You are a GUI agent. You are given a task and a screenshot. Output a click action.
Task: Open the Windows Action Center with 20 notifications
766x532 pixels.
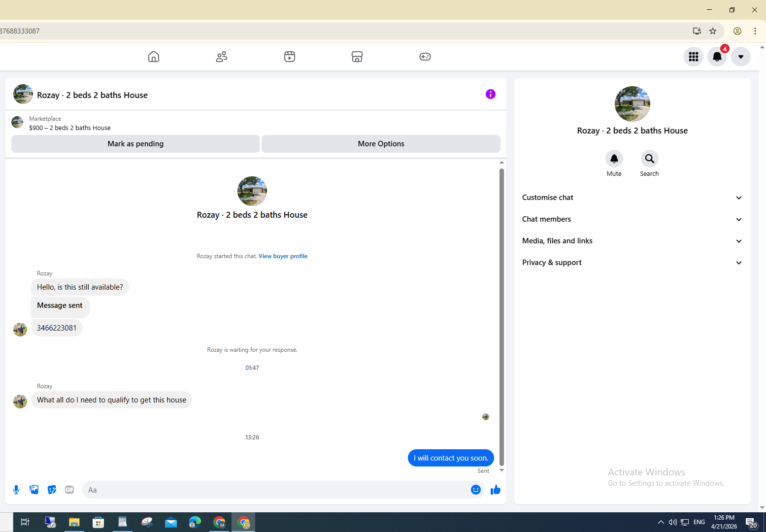tap(751, 522)
